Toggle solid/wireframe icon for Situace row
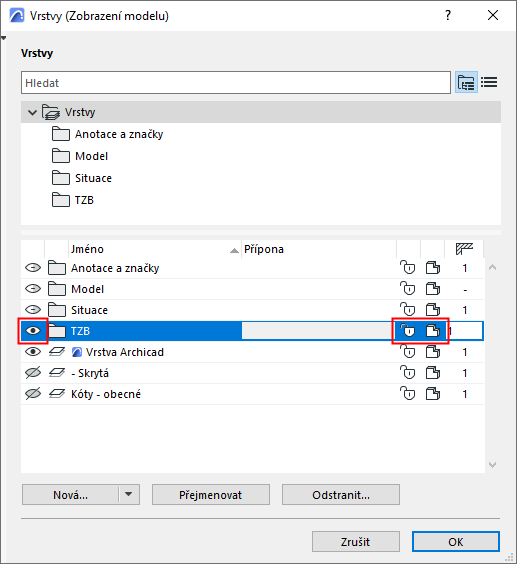The height and width of the screenshot is (564, 517). click(x=432, y=310)
